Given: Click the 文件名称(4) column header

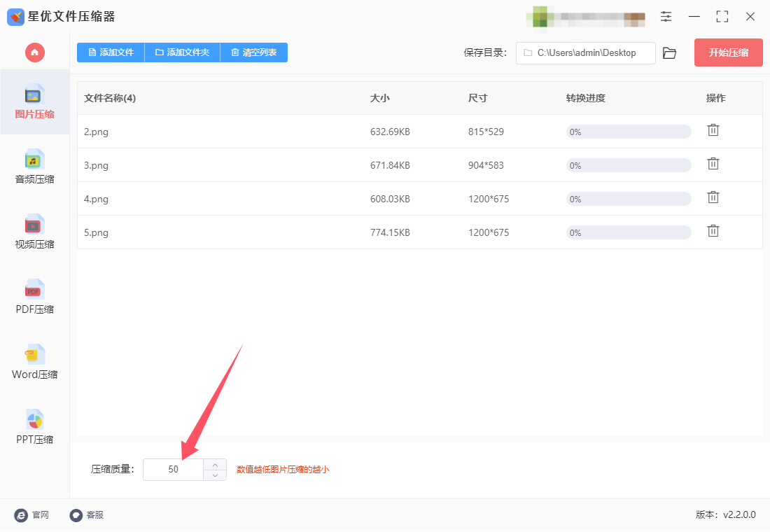Looking at the screenshot, I should (109, 98).
